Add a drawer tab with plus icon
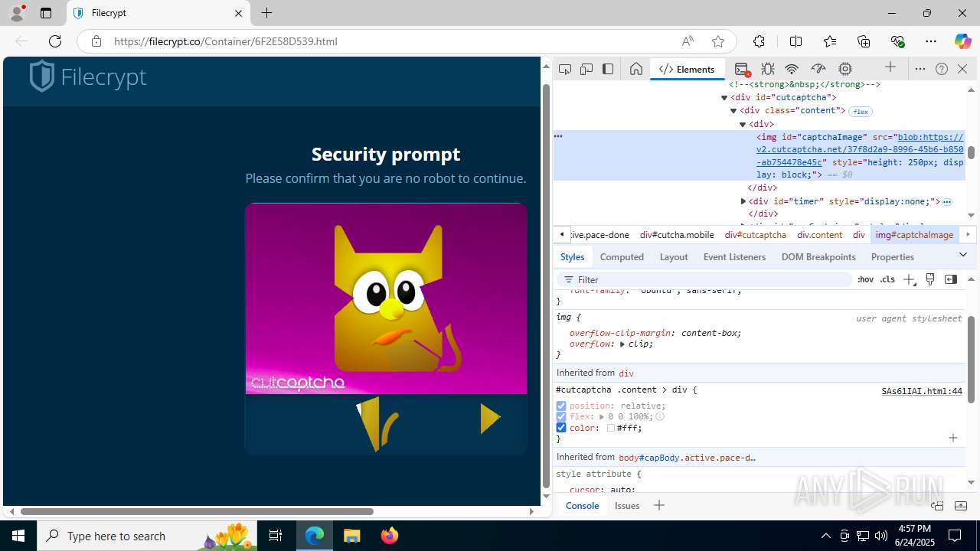 659,505
